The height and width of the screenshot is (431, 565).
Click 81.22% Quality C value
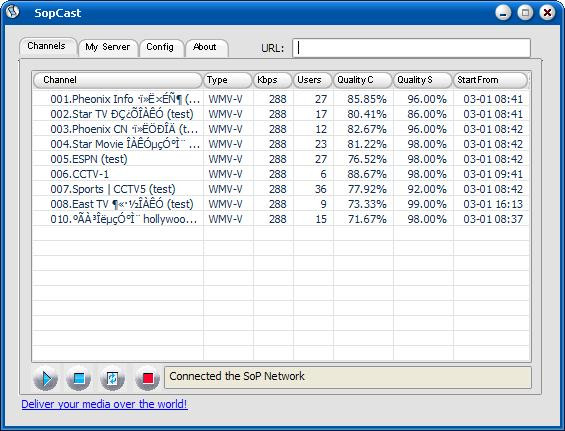(x=367, y=144)
